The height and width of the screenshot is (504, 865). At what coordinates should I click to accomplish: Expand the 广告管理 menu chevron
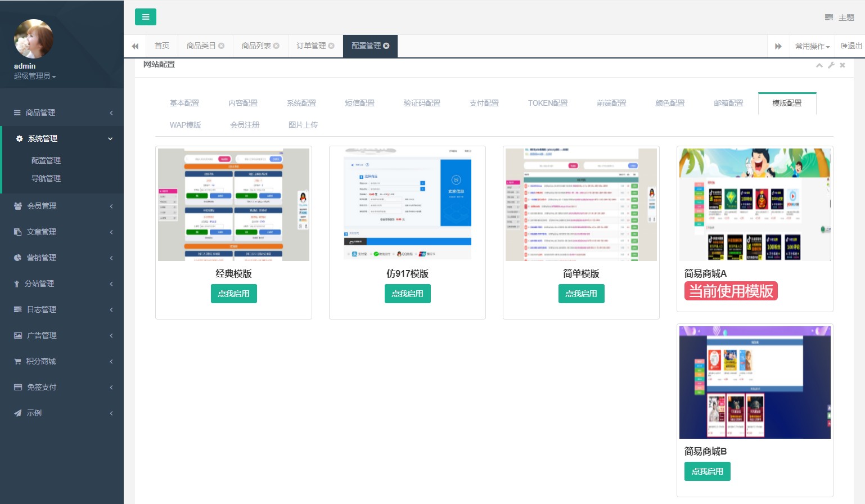[x=111, y=335]
